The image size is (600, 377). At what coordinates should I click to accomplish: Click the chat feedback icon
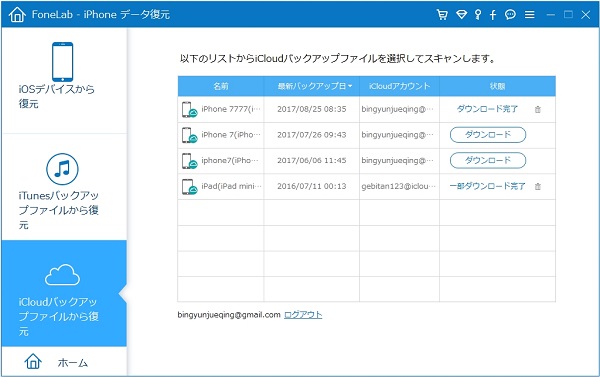click(x=510, y=15)
